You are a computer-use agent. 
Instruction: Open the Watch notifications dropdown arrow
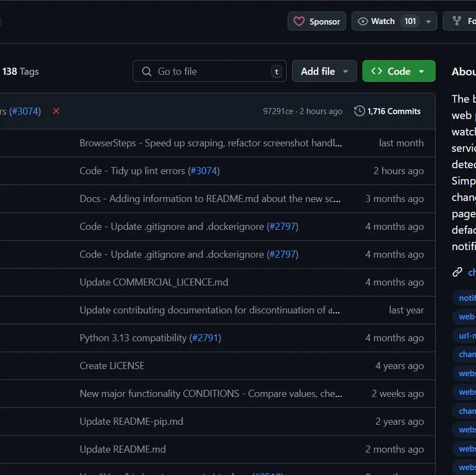click(429, 21)
